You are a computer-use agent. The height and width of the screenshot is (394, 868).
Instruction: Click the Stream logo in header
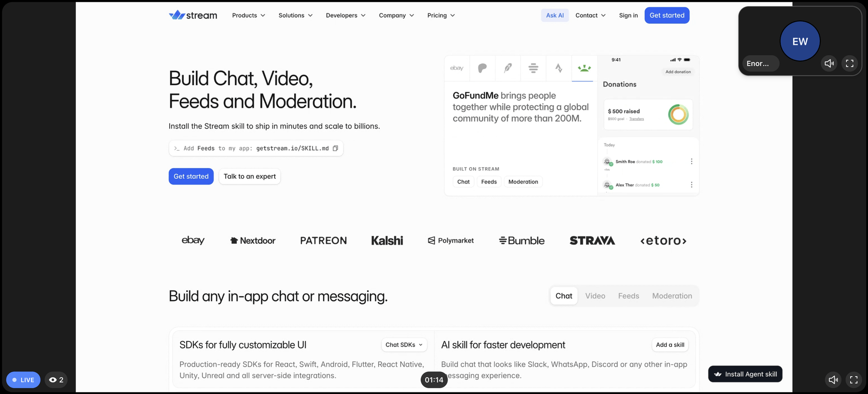tap(193, 15)
